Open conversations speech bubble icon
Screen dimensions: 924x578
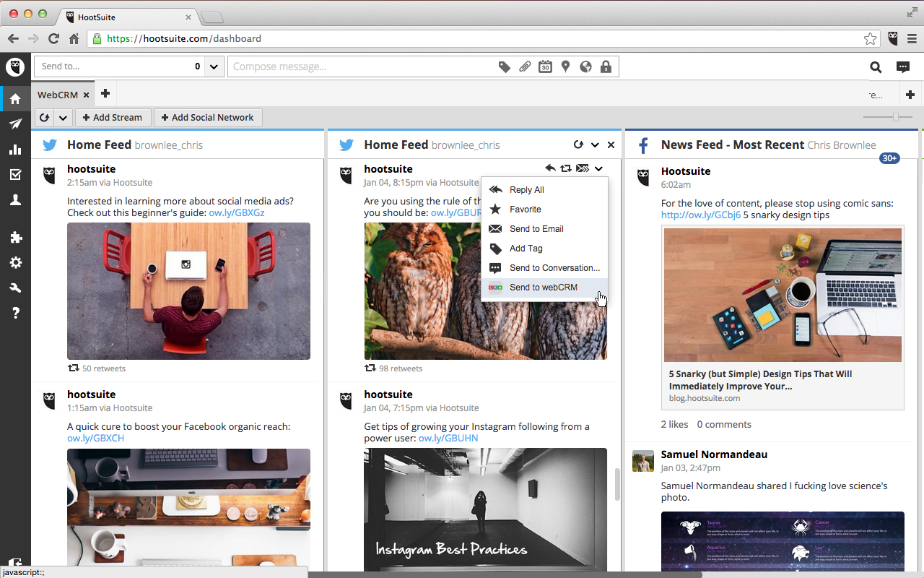902,67
